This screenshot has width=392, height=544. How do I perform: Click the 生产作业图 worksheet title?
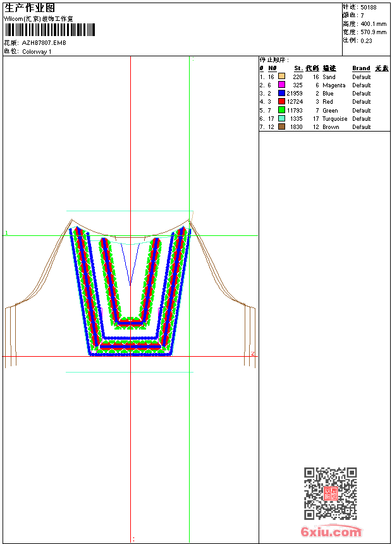point(30,8)
